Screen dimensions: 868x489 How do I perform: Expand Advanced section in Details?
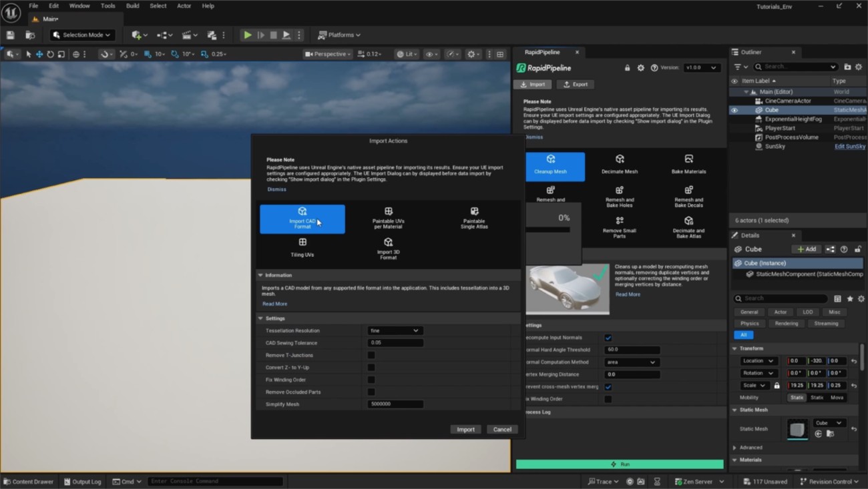pos(735,448)
